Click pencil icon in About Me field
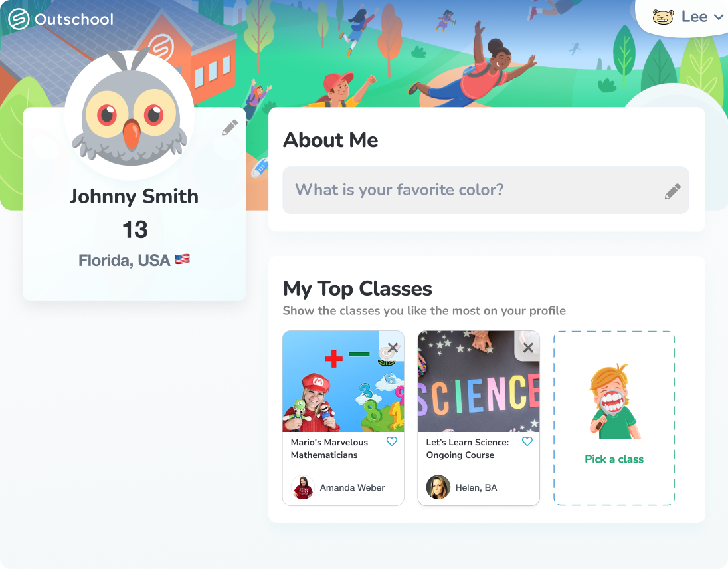This screenshot has width=728, height=569. pyautogui.click(x=672, y=191)
